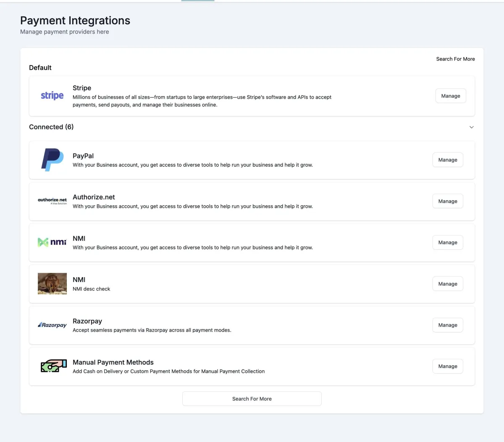504x442 pixels.
Task: Click the Stripe 'Millions of businesses' description
Action: pos(202,101)
